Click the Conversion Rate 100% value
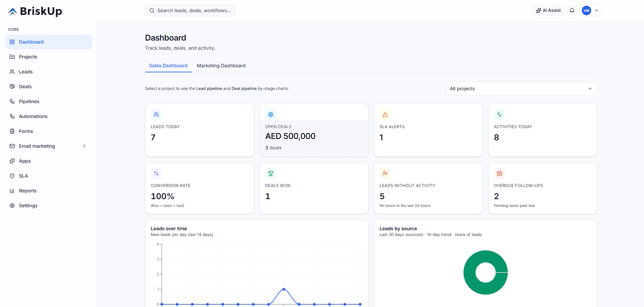This screenshot has height=307, width=644. tap(162, 196)
